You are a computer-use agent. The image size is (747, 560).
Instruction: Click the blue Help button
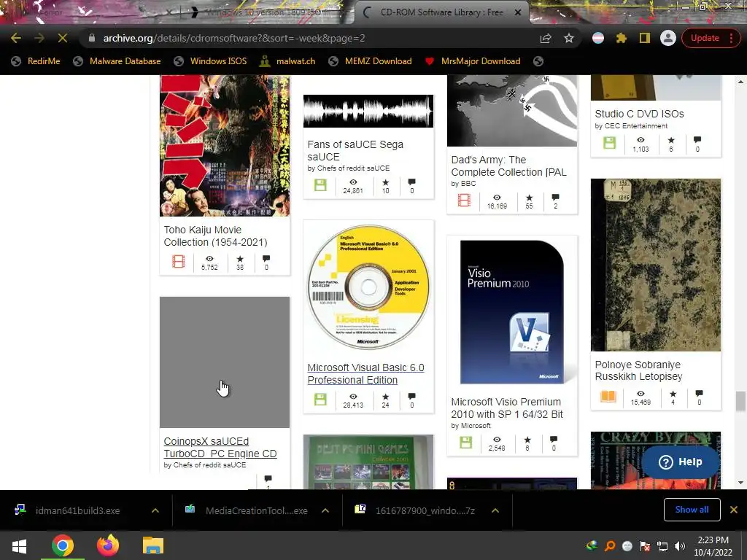681,462
